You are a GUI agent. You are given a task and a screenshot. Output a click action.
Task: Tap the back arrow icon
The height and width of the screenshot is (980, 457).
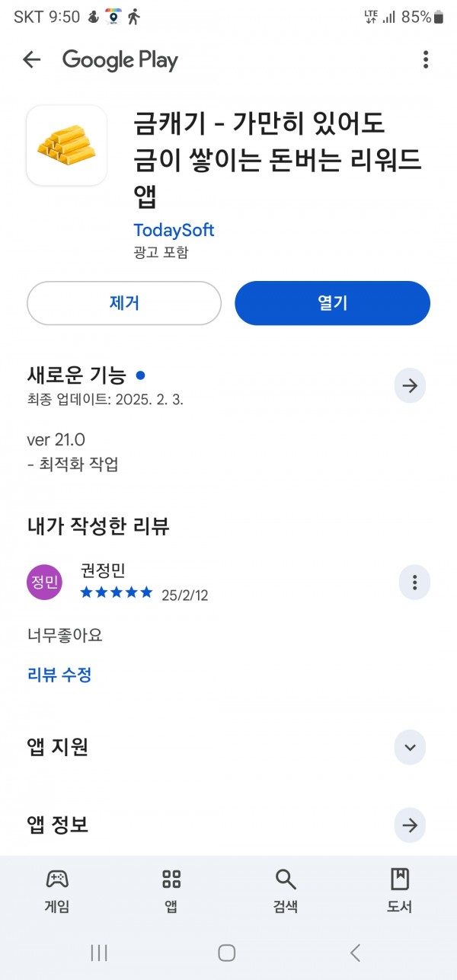point(31,59)
